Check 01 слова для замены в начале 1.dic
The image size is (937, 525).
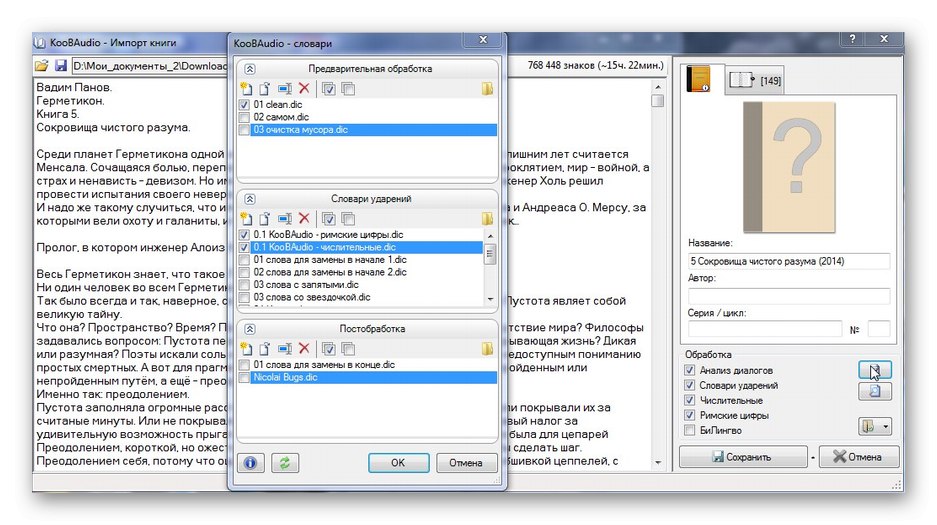tap(244, 260)
